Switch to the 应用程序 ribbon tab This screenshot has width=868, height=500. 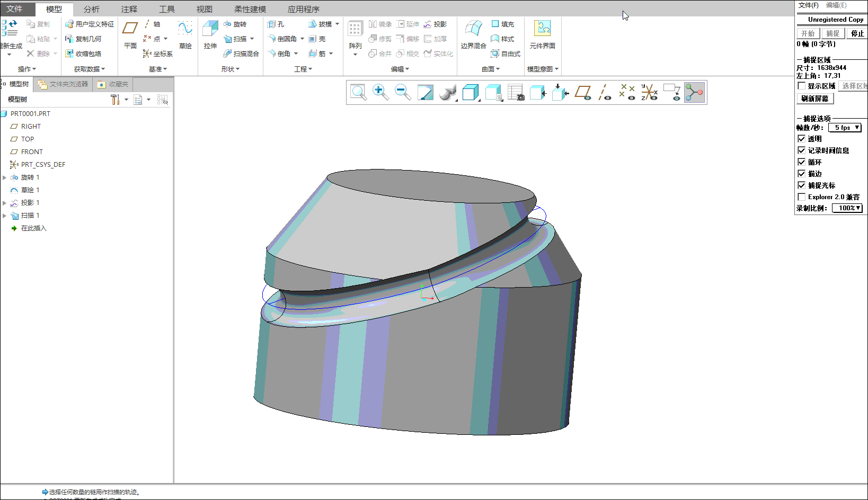coord(304,9)
